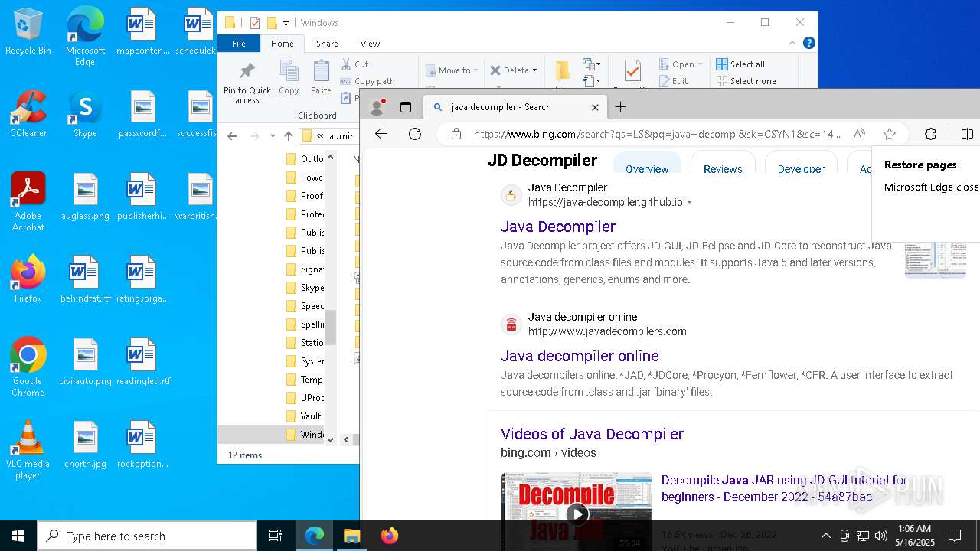Switch to the View ribbon tab
980x551 pixels.
coord(370,44)
